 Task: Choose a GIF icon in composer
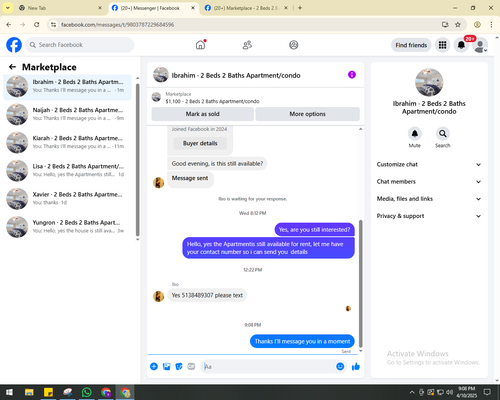(x=191, y=367)
